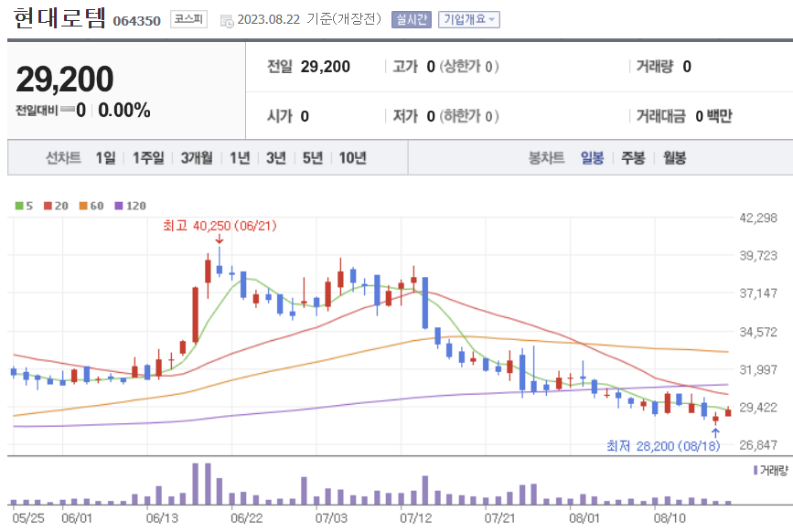
Task: Click the 실시간 real-time button
Action: pos(412,20)
